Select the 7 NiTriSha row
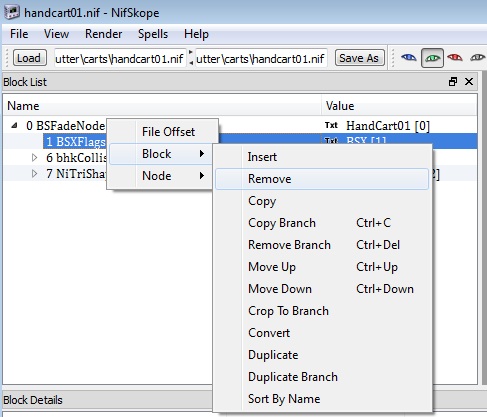 [x=76, y=174]
